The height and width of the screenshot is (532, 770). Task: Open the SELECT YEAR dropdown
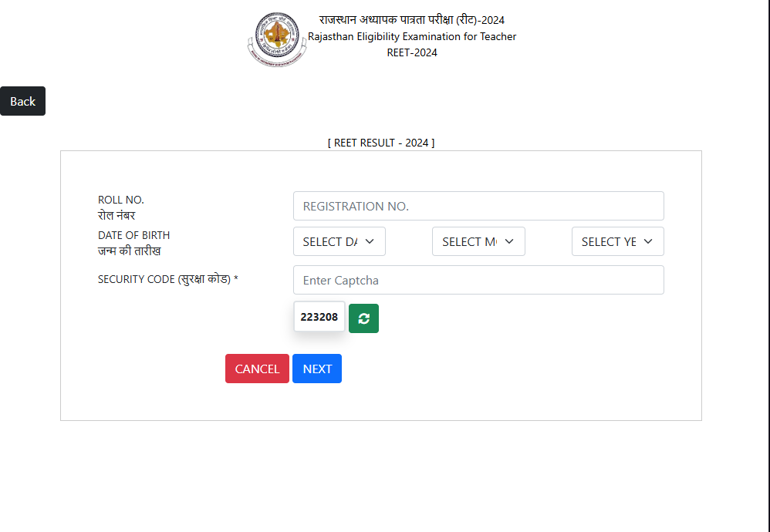coord(618,241)
